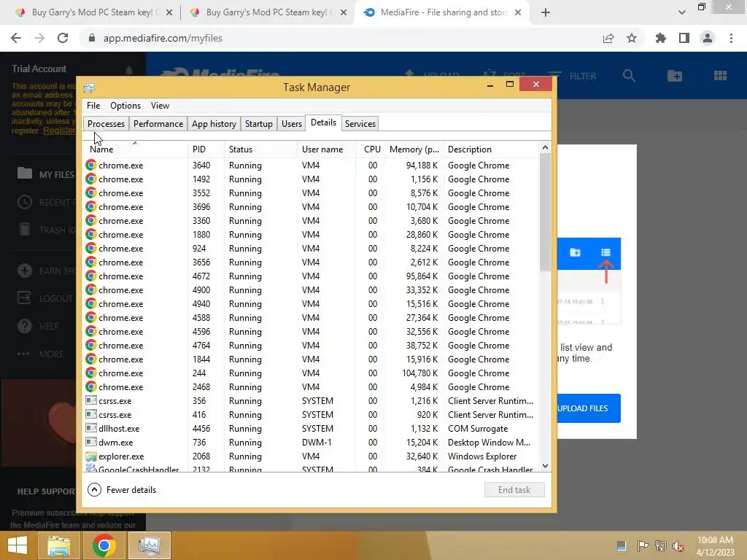The height and width of the screenshot is (560, 747).
Task: Sort by the PID column header
Action: tap(206, 149)
